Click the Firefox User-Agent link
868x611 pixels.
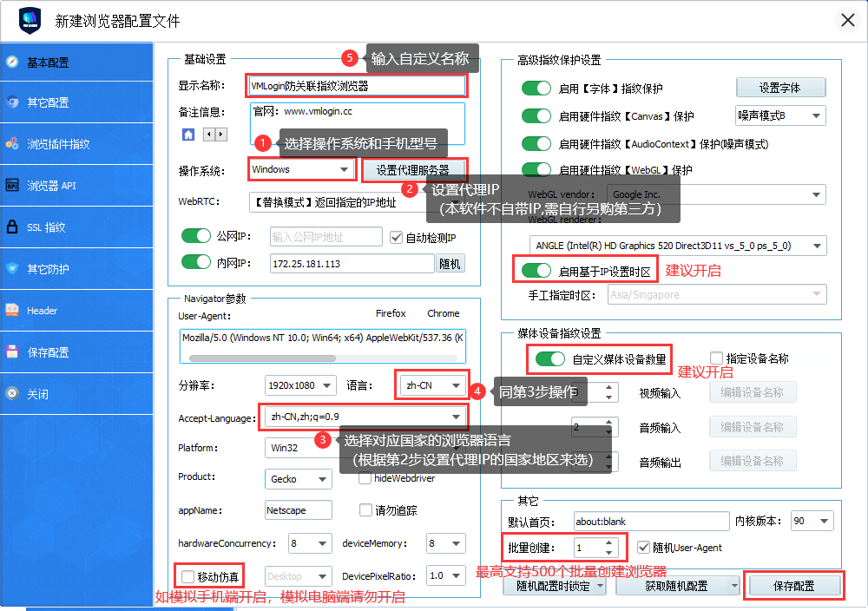point(391,313)
